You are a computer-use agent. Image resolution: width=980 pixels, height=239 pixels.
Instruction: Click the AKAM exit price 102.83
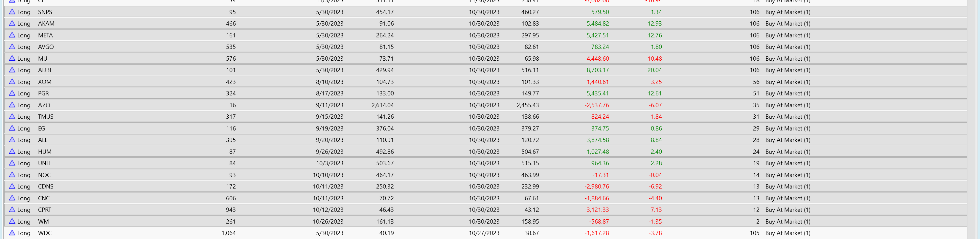coord(530,24)
